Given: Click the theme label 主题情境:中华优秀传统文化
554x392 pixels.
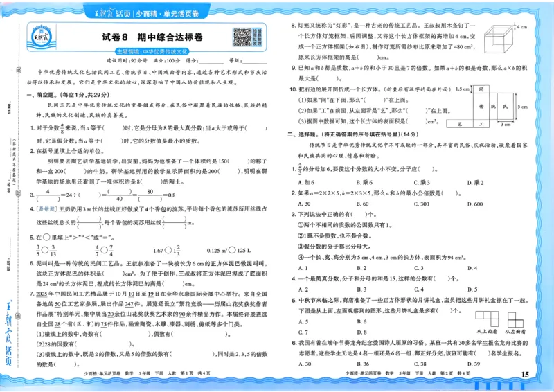Looking at the screenshot, I should coord(152,52).
